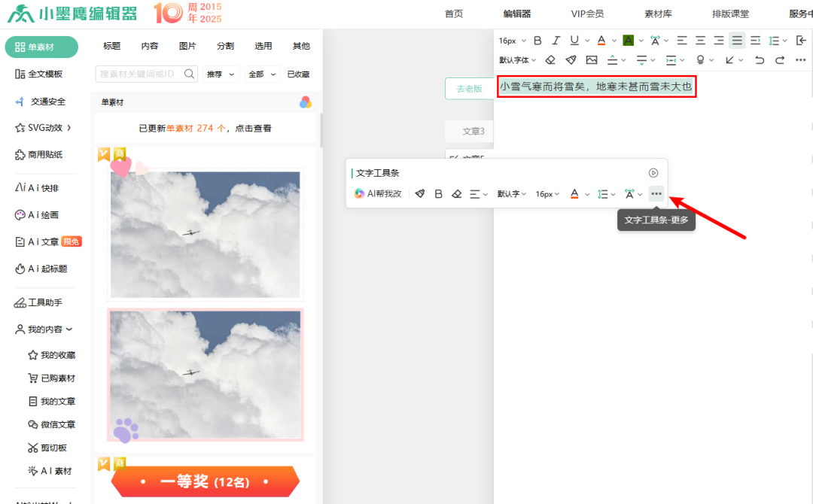Viewport: 813px width, 504px height.
Task: Click the play icon in 文字工具条 header
Action: pos(653,173)
